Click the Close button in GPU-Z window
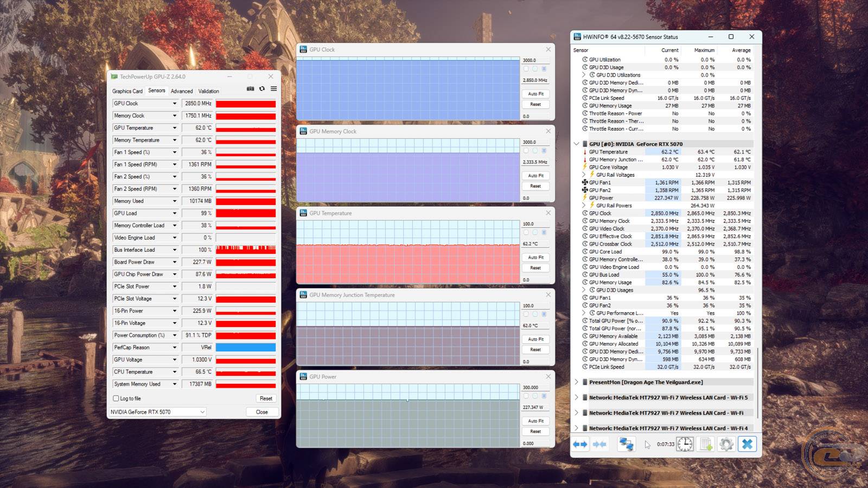 coord(261,412)
